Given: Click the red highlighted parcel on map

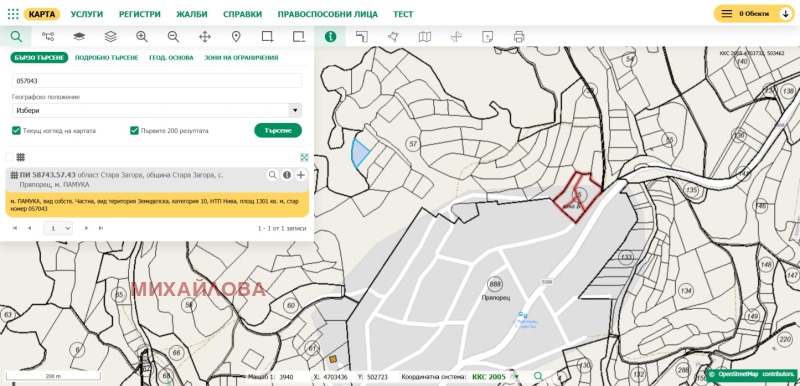Looking at the screenshot, I should (579, 198).
